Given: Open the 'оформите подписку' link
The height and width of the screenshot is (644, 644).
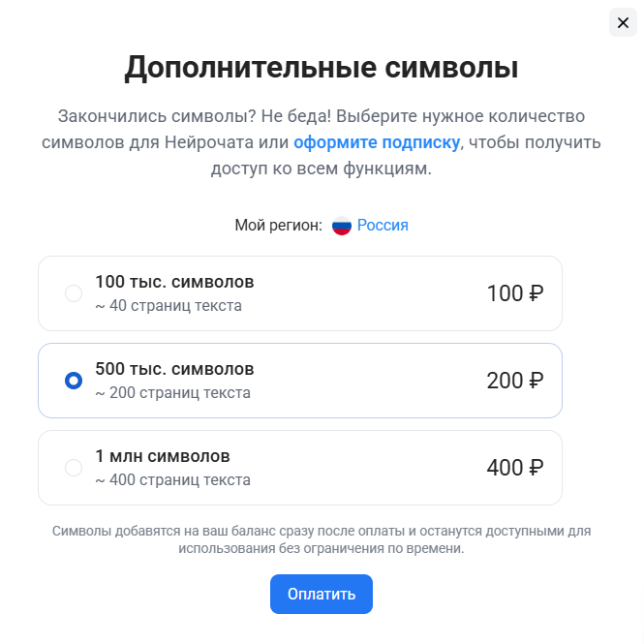Looking at the screenshot, I should tap(377, 142).
